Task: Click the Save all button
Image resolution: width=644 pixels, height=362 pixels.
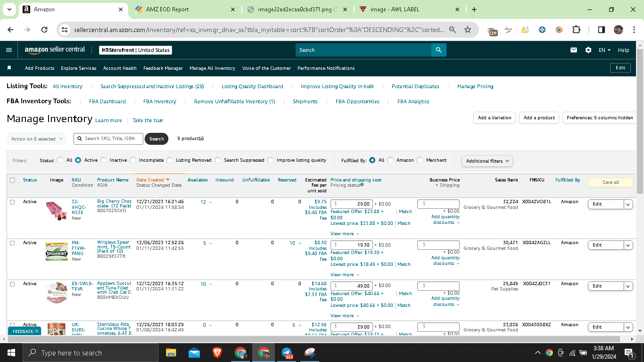Action: tap(611, 182)
